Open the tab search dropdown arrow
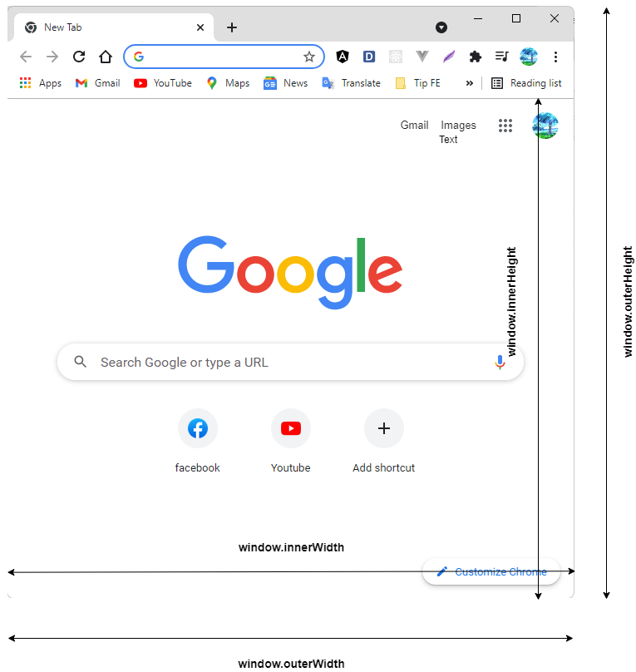Image resolution: width=636 pixels, height=672 pixels. point(441,27)
